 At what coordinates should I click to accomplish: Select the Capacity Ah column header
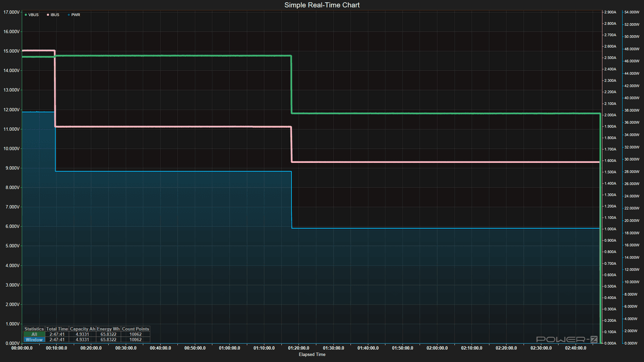click(x=83, y=329)
